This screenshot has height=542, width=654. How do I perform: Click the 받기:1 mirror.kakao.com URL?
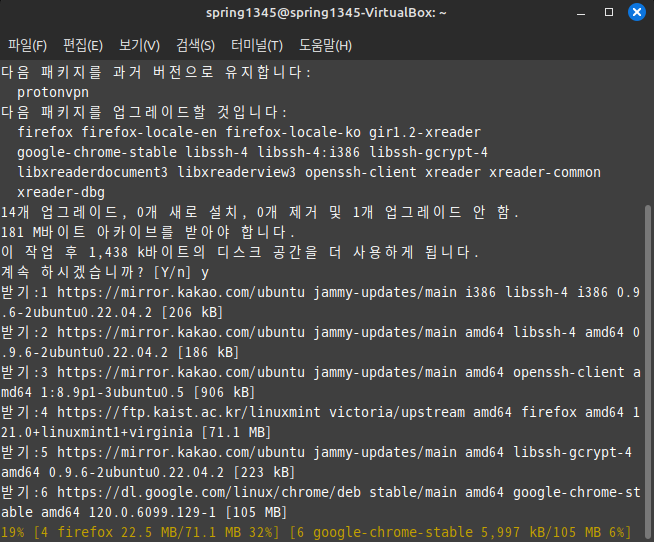[x=181, y=292]
